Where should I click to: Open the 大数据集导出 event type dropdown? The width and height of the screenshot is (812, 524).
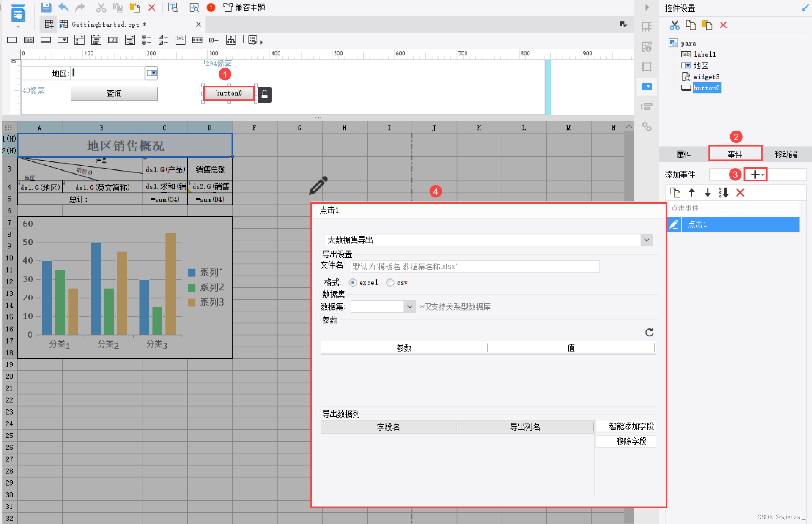(x=647, y=240)
